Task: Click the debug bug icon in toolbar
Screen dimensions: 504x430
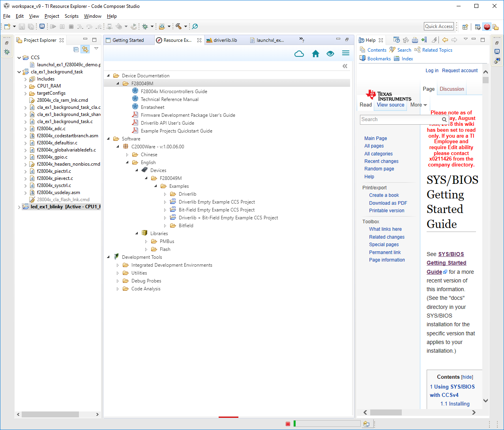Action: tap(145, 26)
